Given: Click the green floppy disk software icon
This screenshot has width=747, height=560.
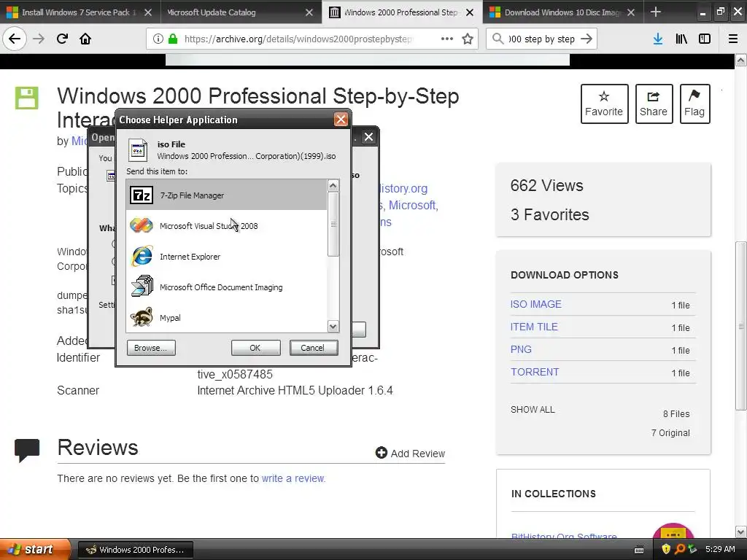Looking at the screenshot, I should coord(27,98).
